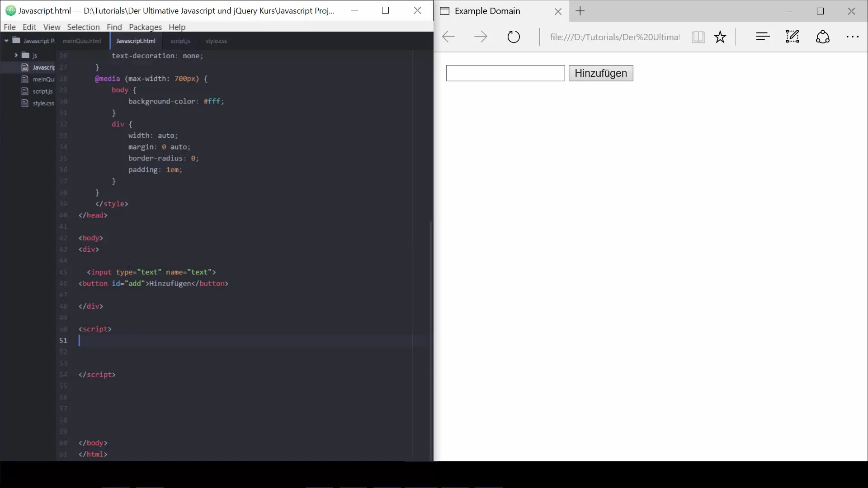Open the browser More actions ellipsis

(853, 37)
